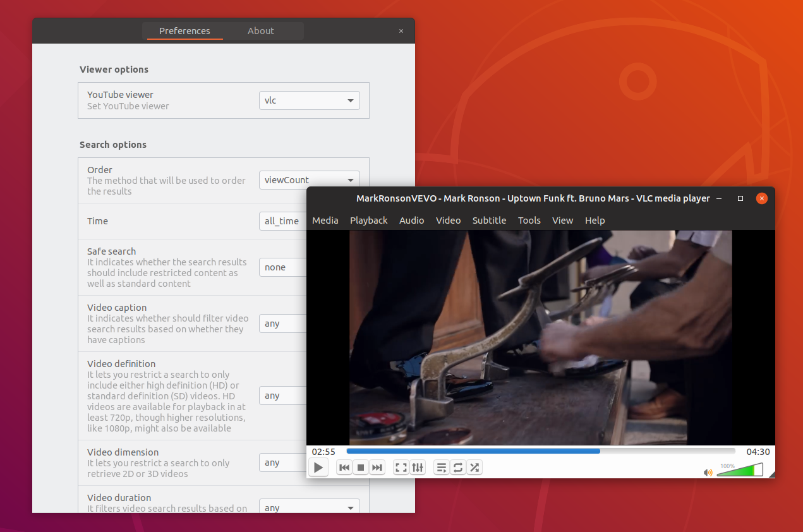Viewport: 803px width, 532px height.
Task: Show the playlist via playlist icon
Action: [x=442, y=468]
